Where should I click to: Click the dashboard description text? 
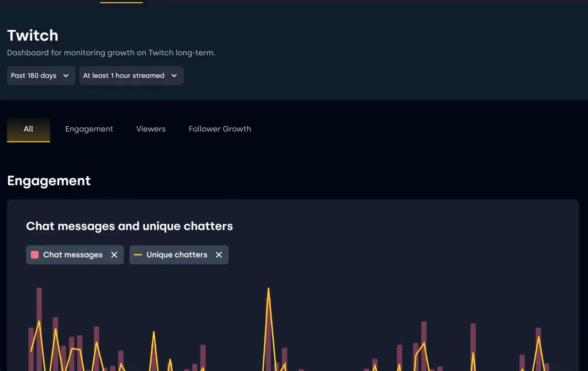(111, 53)
